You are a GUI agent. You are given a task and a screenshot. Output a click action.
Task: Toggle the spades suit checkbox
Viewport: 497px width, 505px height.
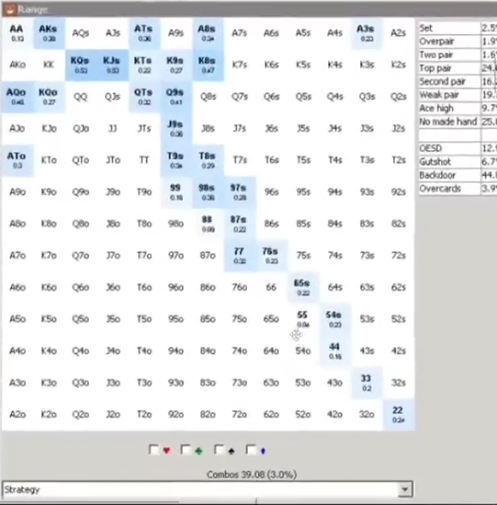pyautogui.click(x=218, y=450)
